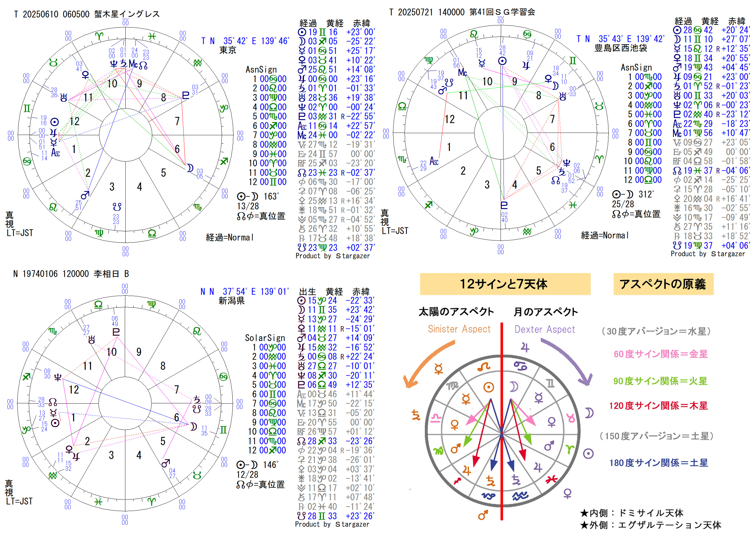Click the Neptune glyph in the 西池袋 chart wheel
This screenshot has width=756, height=538.
567,163
